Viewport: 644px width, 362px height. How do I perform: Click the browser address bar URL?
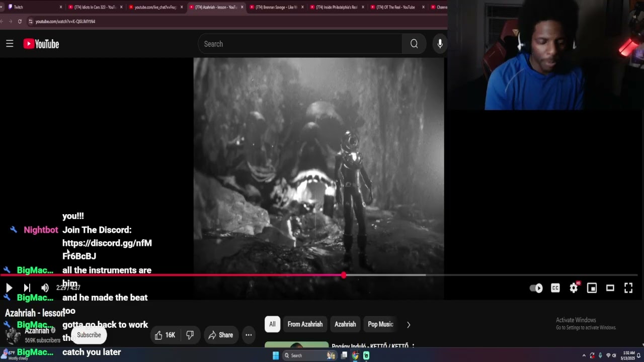[x=65, y=22]
